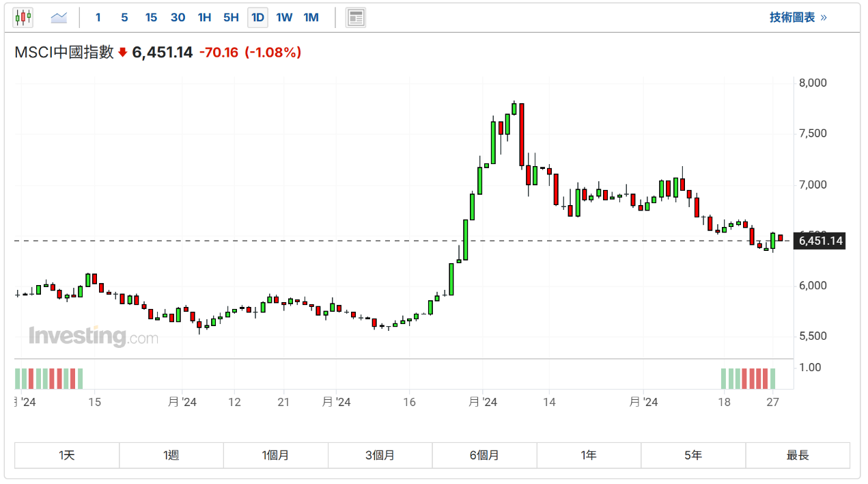The height and width of the screenshot is (484, 868).
Task: Select the candlestick chart type icon
Action: [x=23, y=17]
